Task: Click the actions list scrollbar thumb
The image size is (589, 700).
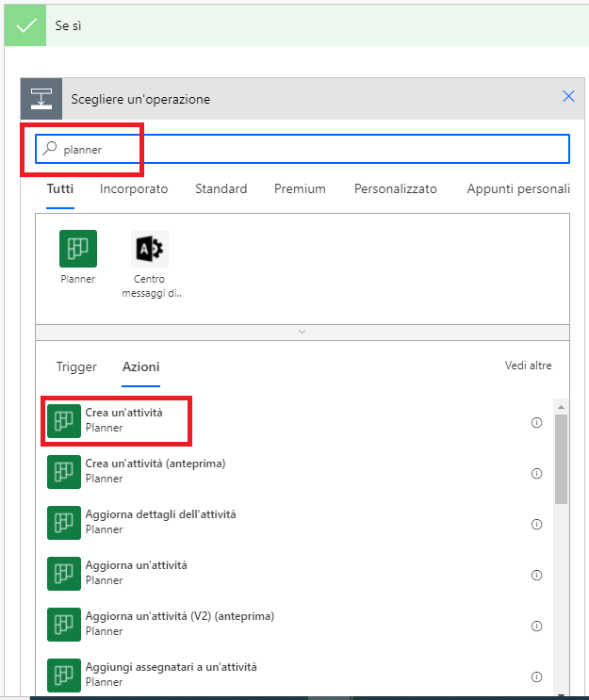Action: point(562,460)
